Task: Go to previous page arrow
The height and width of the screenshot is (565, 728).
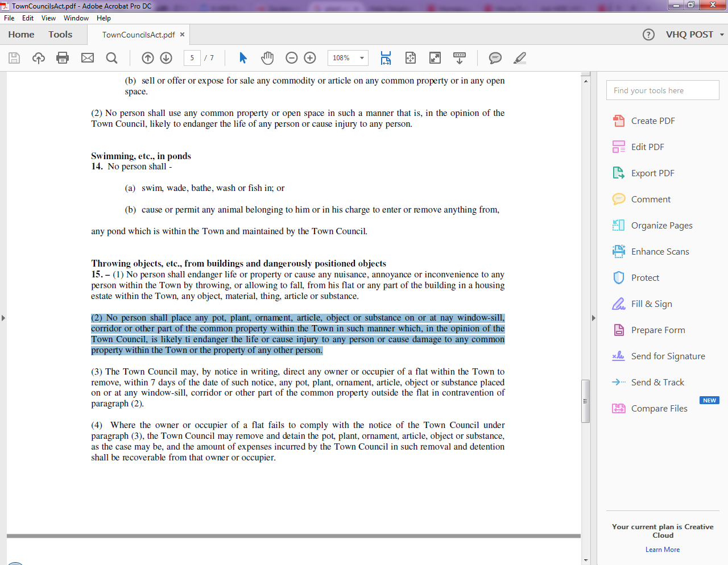Action: point(148,58)
